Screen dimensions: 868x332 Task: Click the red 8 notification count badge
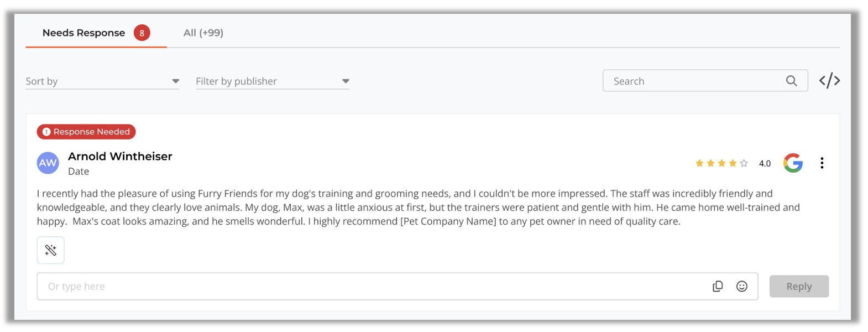click(142, 33)
